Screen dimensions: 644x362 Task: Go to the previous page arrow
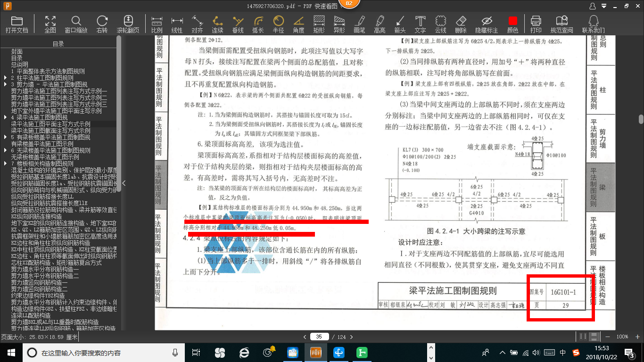pos(305,337)
